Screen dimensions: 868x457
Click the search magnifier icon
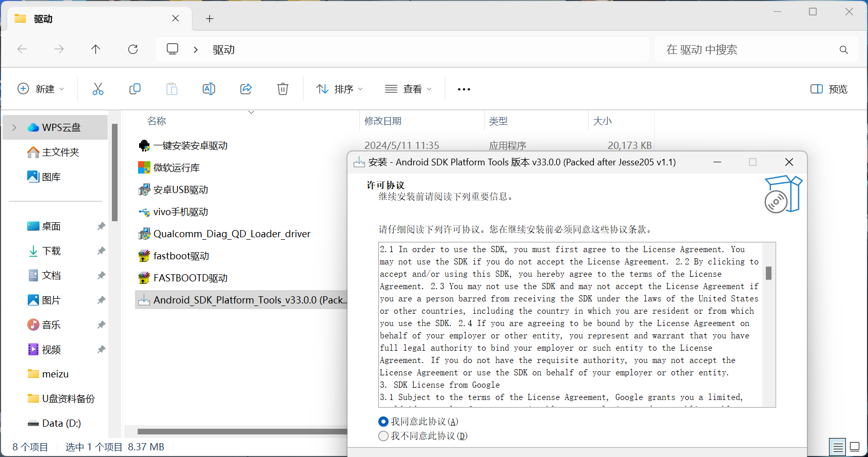tap(843, 50)
